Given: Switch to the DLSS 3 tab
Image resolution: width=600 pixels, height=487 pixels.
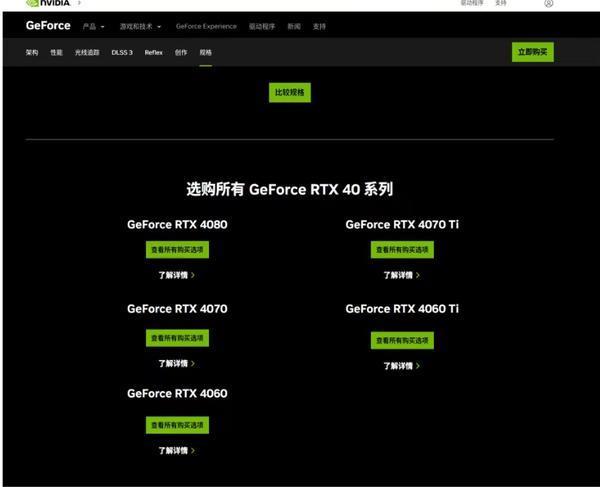Looking at the screenshot, I should (x=122, y=52).
